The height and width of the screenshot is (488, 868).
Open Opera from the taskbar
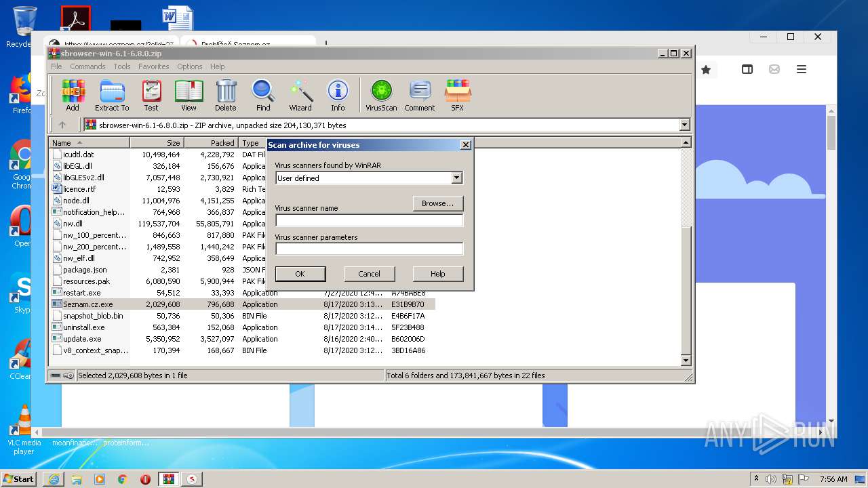[x=145, y=479]
